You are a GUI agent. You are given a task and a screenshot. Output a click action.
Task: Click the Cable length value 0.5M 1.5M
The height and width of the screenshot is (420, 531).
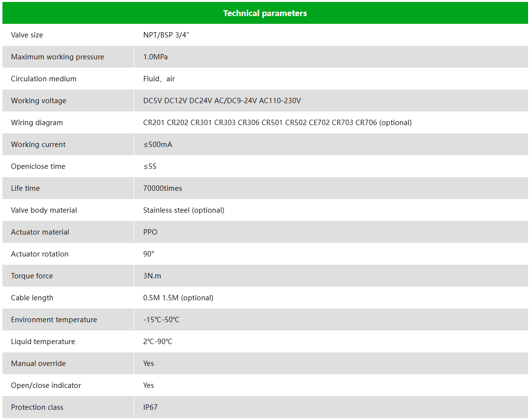tap(178, 298)
